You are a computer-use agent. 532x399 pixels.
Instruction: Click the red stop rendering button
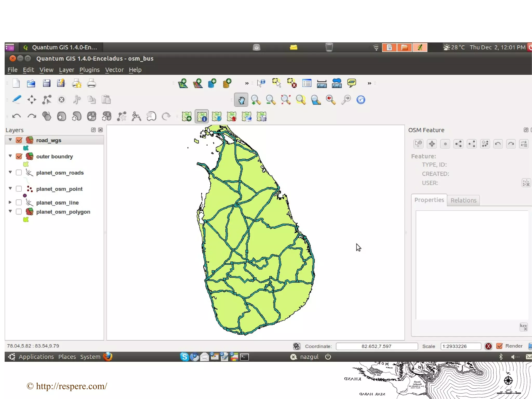tap(488, 346)
